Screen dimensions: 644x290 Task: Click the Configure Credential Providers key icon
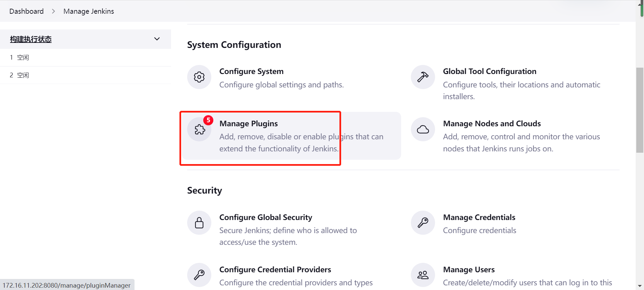pos(199,275)
